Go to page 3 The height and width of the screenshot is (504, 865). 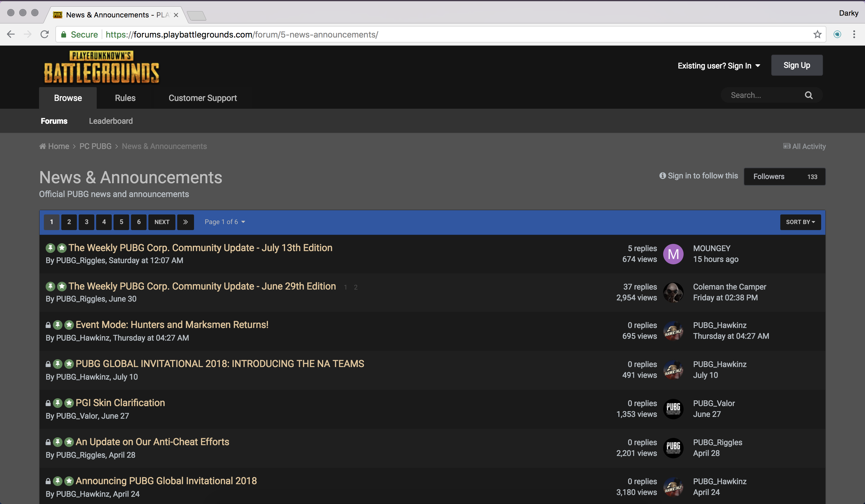(86, 222)
